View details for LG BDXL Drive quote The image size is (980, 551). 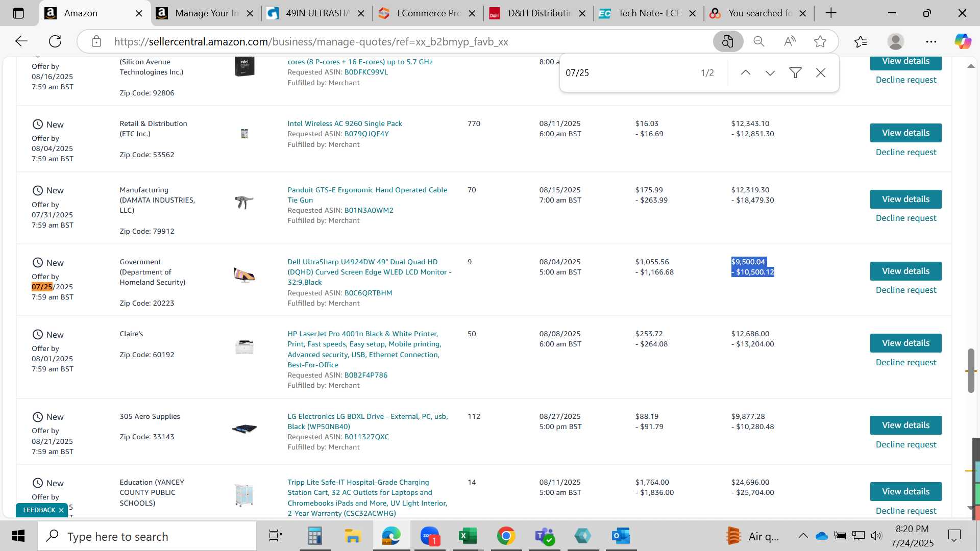coord(905,425)
